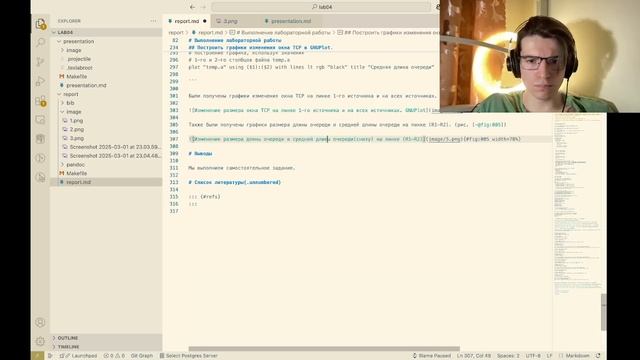Open .texlabroot file in explorer
This screenshot has height=360, width=640.
tap(80, 68)
